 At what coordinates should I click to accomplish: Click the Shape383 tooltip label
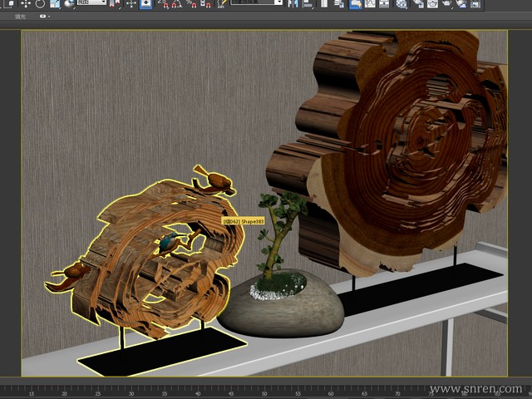(x=243, y=221)
